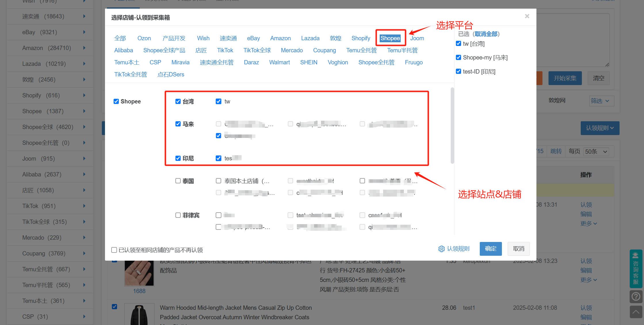Toggle the Shopee platform checkbox
Image resolution: width=644 pixels, height=325 pixels.
point(116,101)
